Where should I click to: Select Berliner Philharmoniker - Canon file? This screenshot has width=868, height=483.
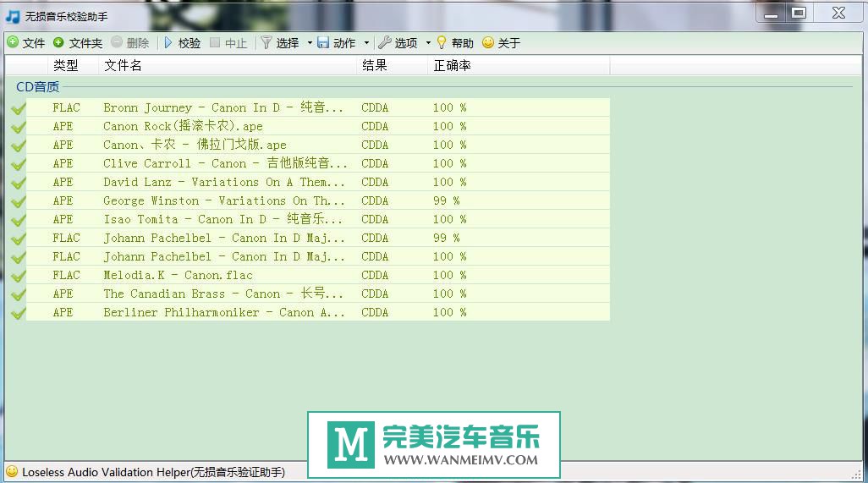223,312
